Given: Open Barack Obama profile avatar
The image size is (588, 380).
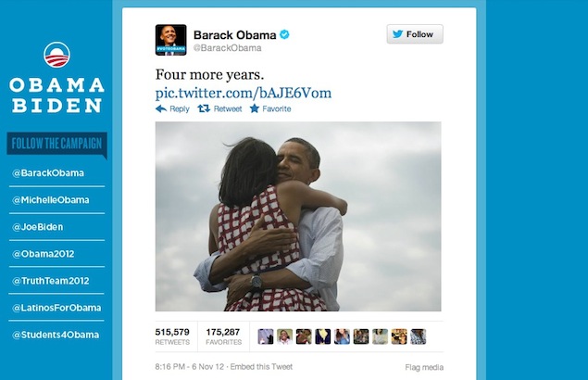Looking at the screenshot, I should (170, 40).
